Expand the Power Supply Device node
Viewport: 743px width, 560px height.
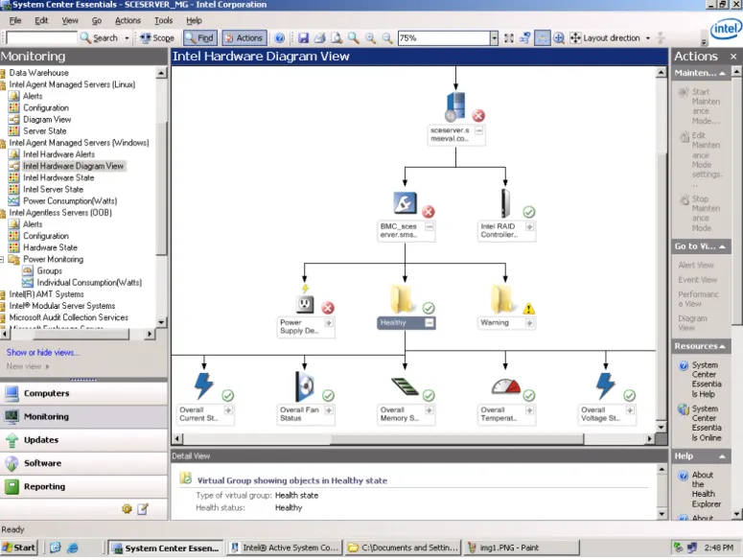(329, 322)
